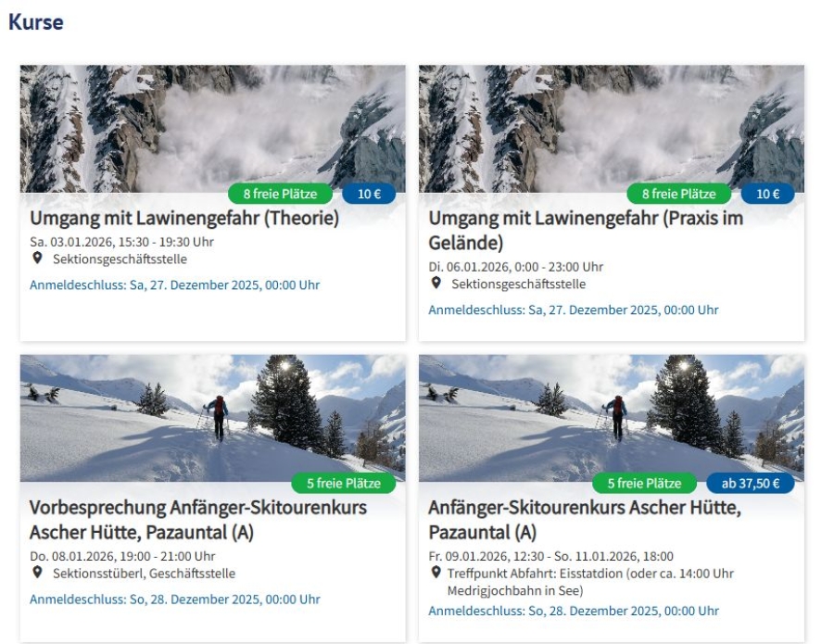Click Anmeldeschluss Sa, 27. Dezember text on Theorie card
The width and height of the screenshot is (834, 644).
click(x=174, y=285)
